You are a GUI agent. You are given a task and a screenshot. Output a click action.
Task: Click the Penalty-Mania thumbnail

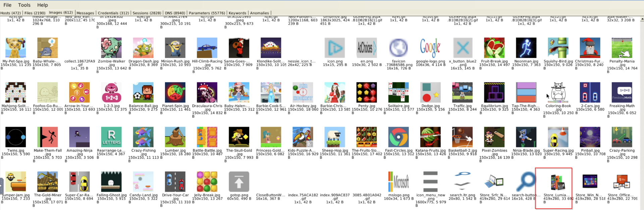[x=622, y=48]
